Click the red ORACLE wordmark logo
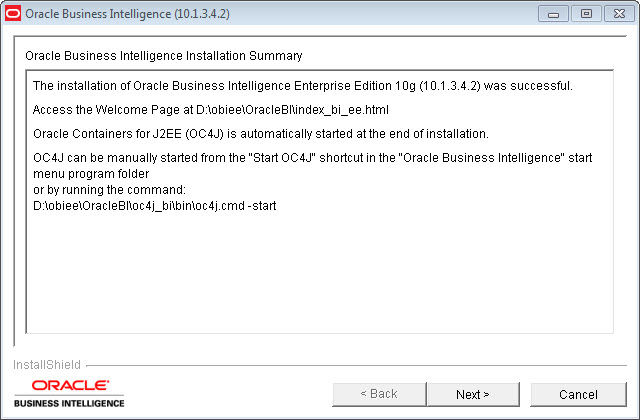This screenshot has height=420, width=640. coord(70,385)
